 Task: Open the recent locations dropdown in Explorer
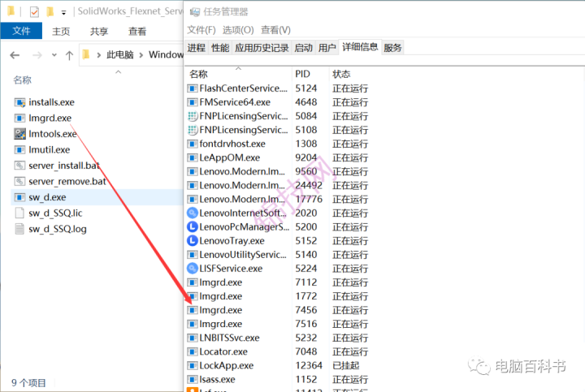tap(54, 55)
